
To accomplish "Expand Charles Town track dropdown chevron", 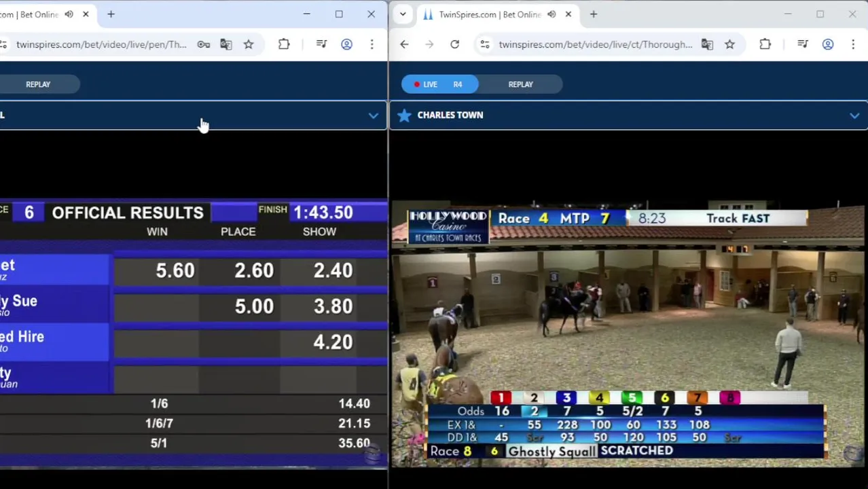I will pos(854,116).
